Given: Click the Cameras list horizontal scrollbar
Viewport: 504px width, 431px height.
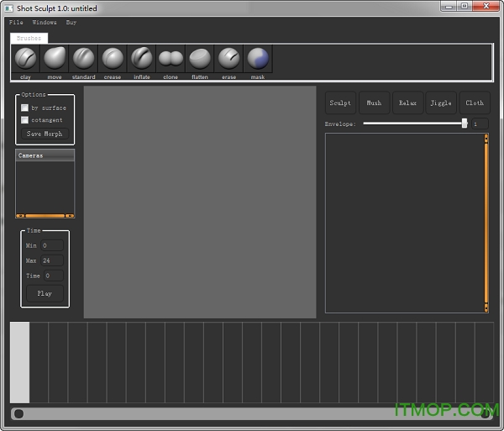Looking at the screenshot, I should [45, 216].
